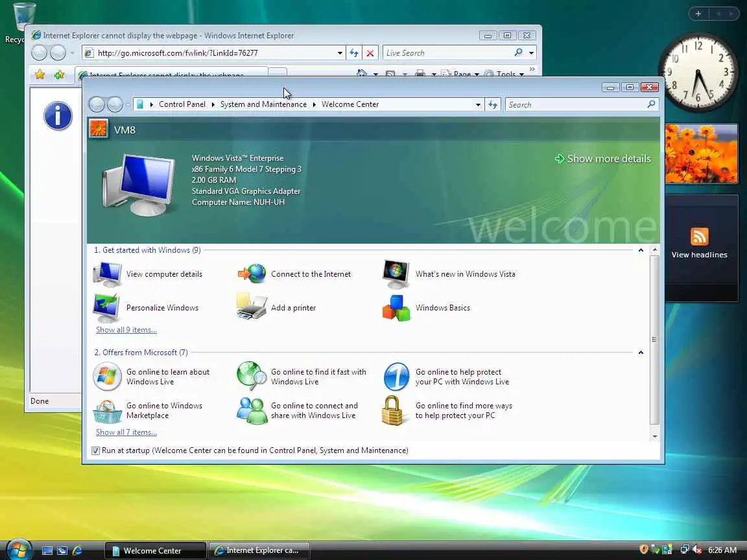Open What's new in Windows Vista
The image size is (747, 560).
tap(449, 274)
